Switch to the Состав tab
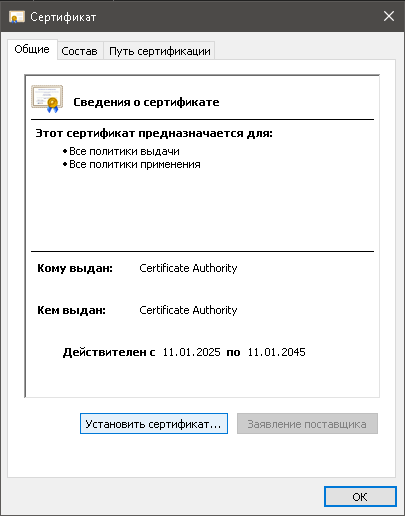This screenshot has height=516, width=405. click(79, 51)
